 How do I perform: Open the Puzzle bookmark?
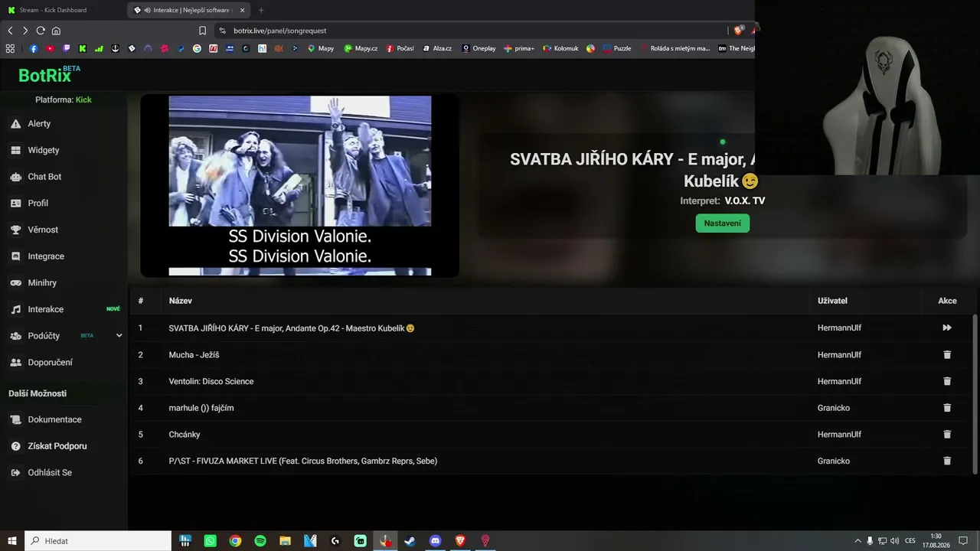(617, 48)
